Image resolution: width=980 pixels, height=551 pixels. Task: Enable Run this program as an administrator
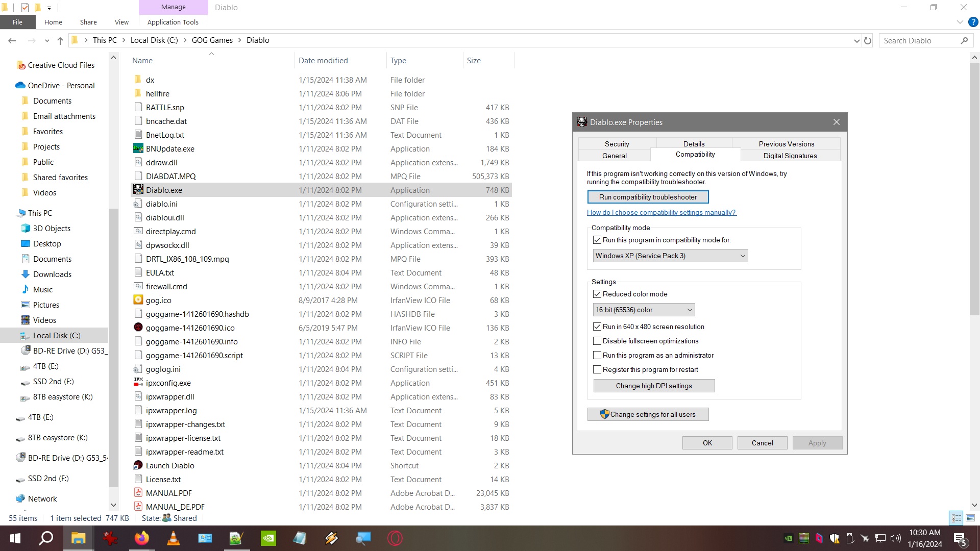pyautogui.click(x=597, y=355)
